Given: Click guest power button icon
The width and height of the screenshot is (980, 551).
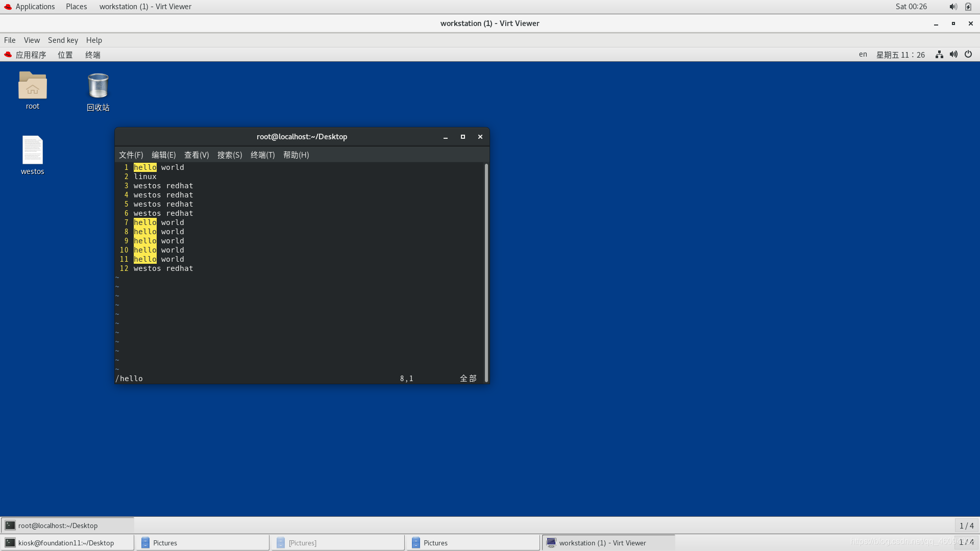Looking at the screenshot, I should 968,55.
